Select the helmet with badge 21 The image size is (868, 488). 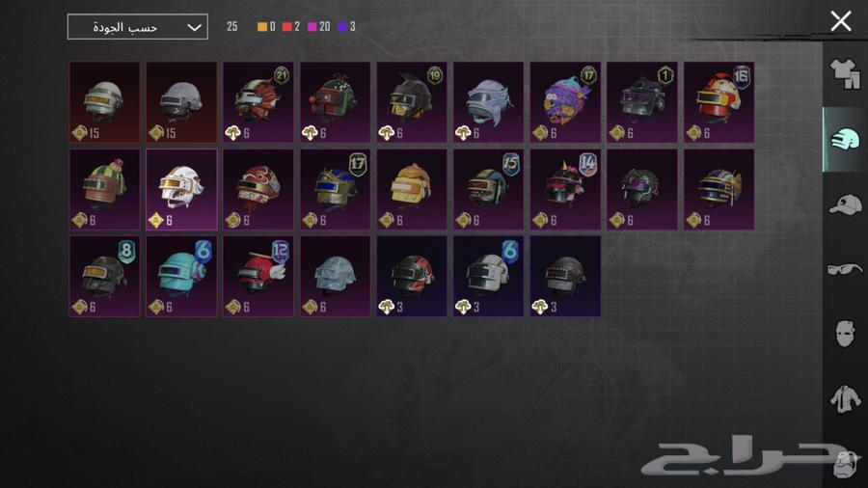[258, 102]
